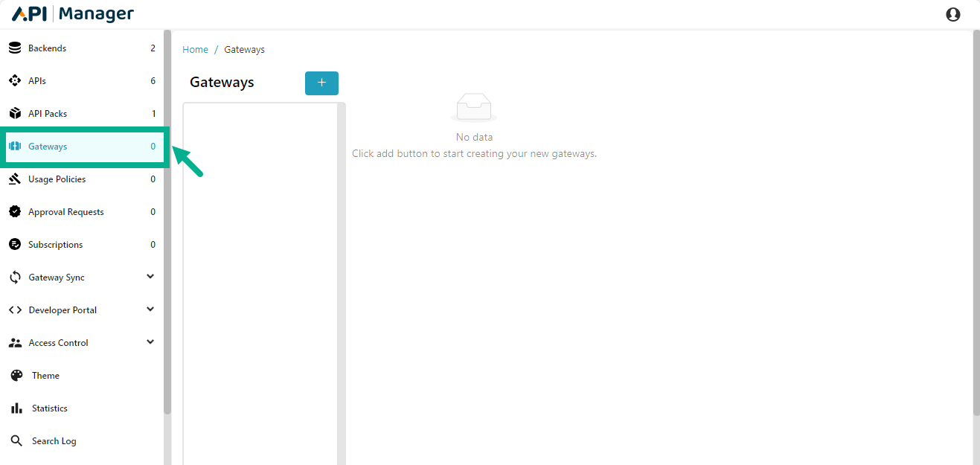Expand the Developer Portal chevron

[150, 310]
